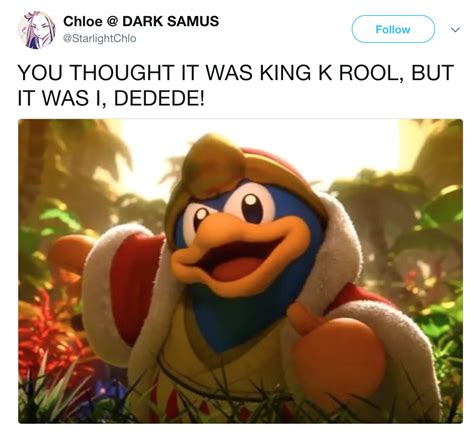
Task: Open the King Dedede image attachment
Action: (240, 271)
